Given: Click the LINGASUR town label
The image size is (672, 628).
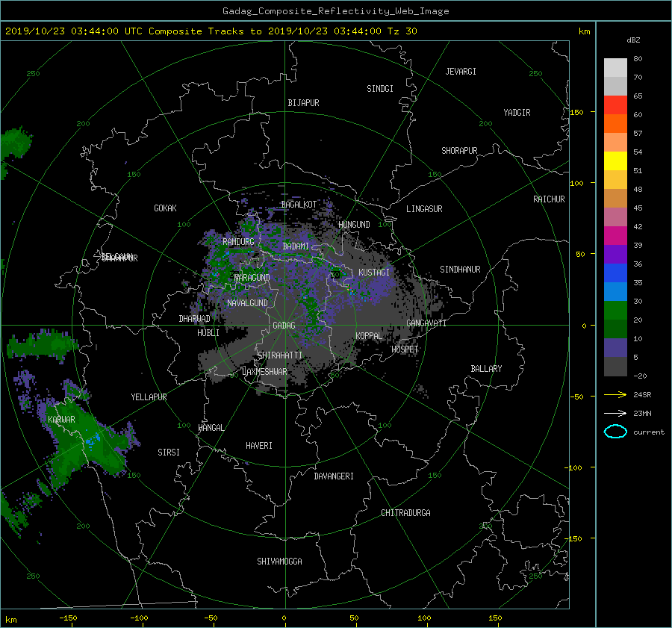Looking at the screenshot, I should point(424,209).
